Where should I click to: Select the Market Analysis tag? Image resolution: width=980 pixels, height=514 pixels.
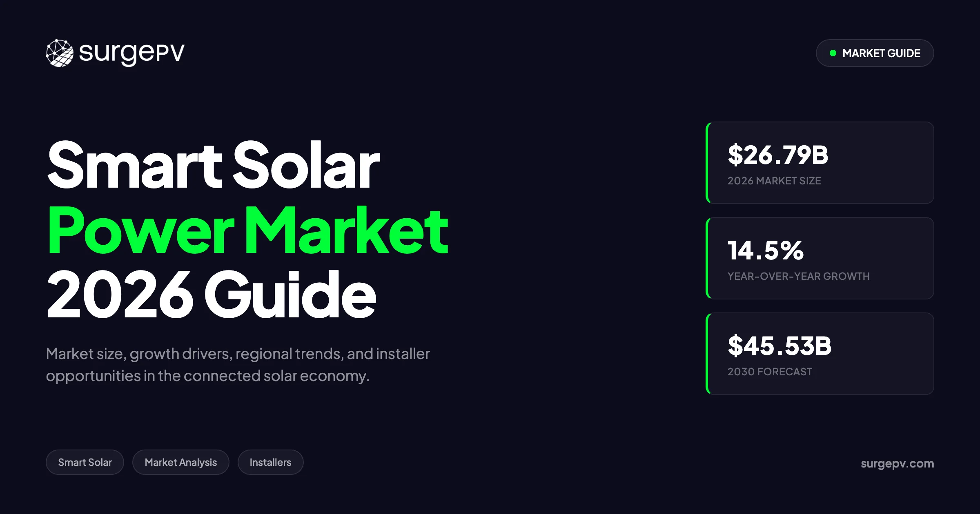pos(181,462)
